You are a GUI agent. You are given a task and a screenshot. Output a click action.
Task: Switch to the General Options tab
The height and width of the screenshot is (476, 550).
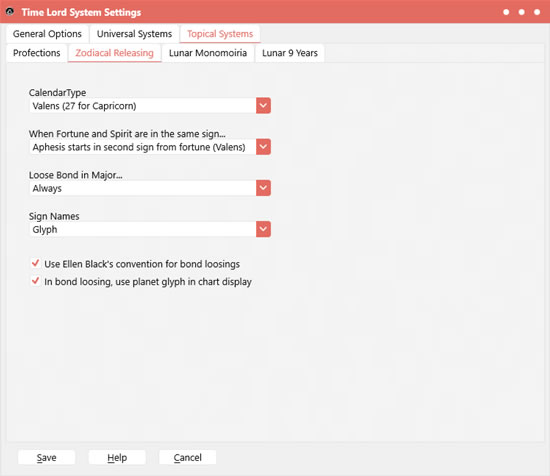click(x=47, y=34)
